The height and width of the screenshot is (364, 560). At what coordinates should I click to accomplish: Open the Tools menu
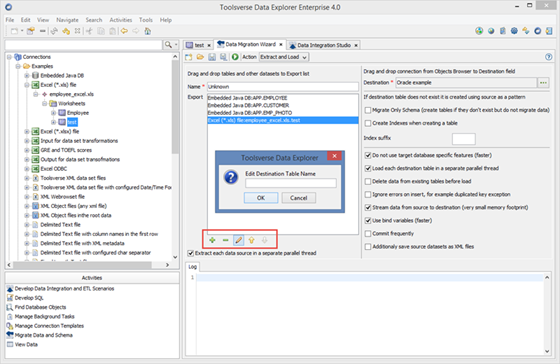[146, 20]
